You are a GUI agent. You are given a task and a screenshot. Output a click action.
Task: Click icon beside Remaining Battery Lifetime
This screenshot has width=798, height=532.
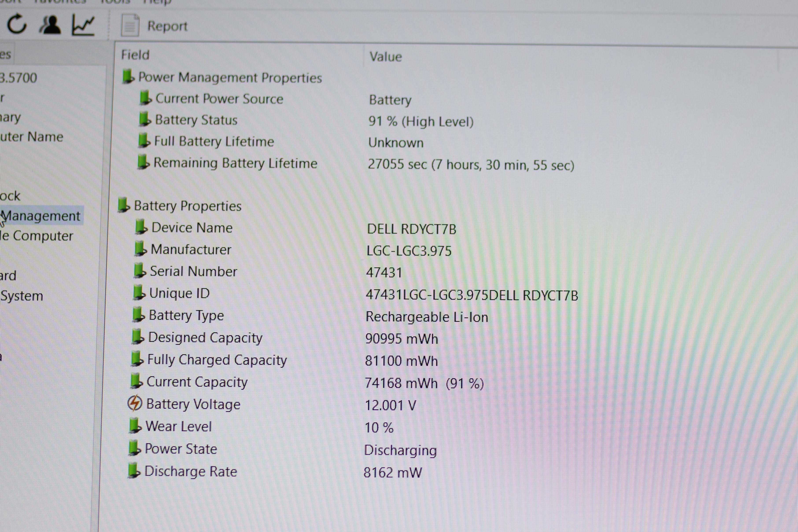[143, 162]
